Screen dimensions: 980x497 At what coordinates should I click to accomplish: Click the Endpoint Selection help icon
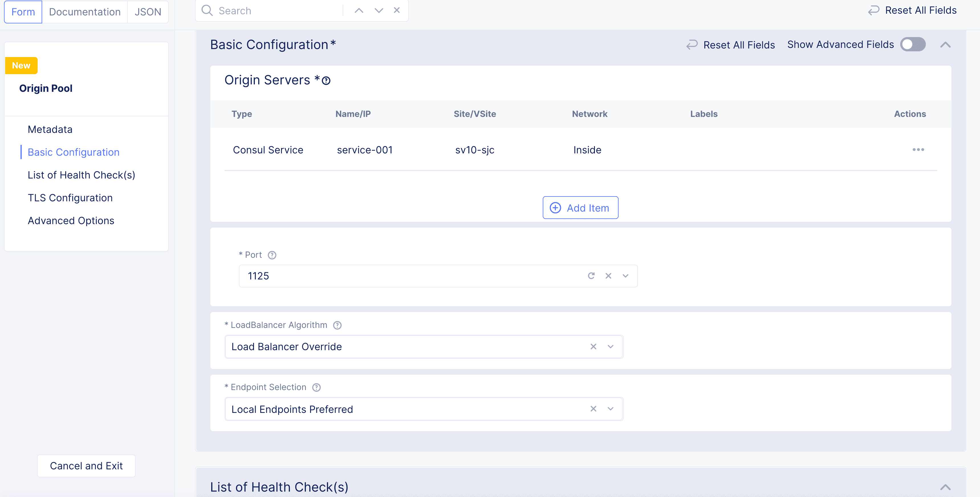316,388
